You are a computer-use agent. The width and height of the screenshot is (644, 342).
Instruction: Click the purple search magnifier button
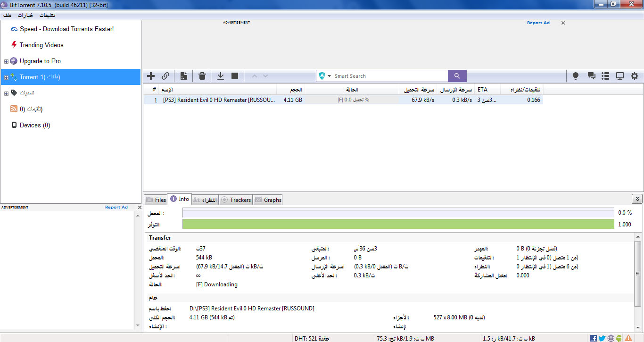(x=457, y=76)
